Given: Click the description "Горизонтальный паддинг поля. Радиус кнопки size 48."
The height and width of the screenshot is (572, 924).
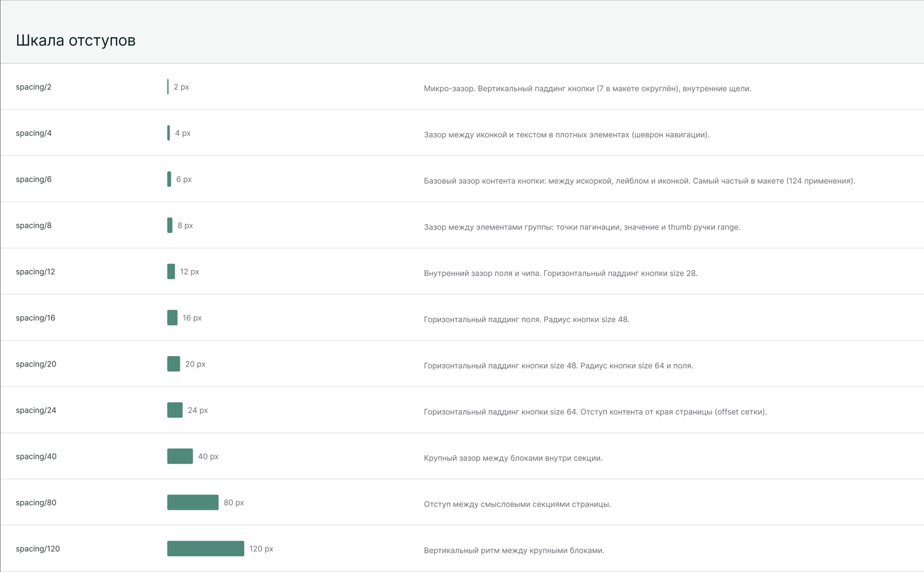Looking at the screenshot, I should coord(526,319).
